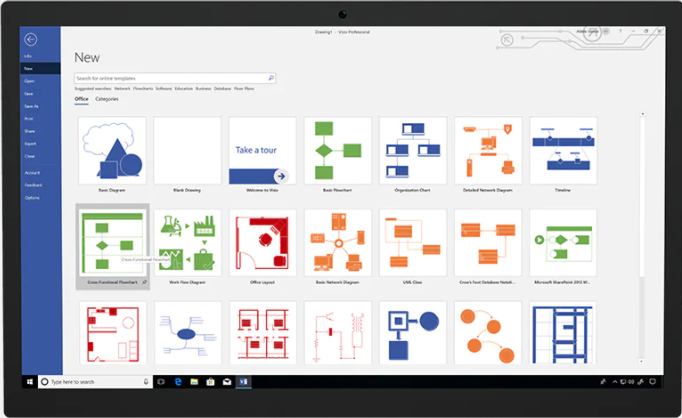This screenshot has width=682, height=418.
Task: Go to Open in the sidebar
Action: [29, 81]
